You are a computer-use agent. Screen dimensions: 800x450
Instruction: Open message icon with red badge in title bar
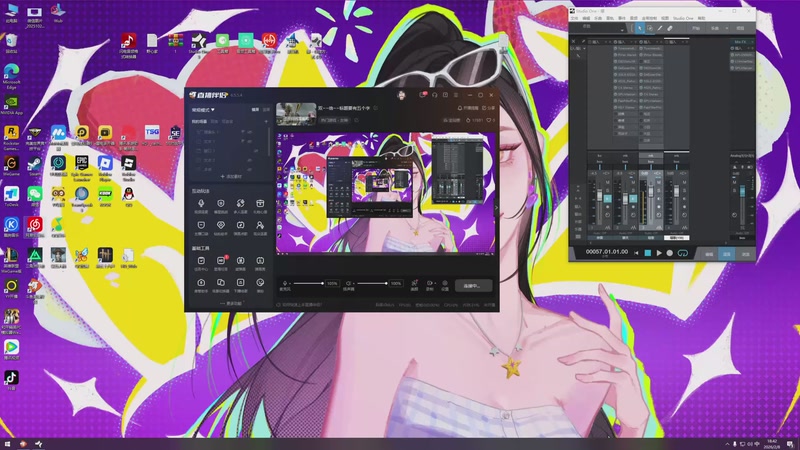point(422,95)
